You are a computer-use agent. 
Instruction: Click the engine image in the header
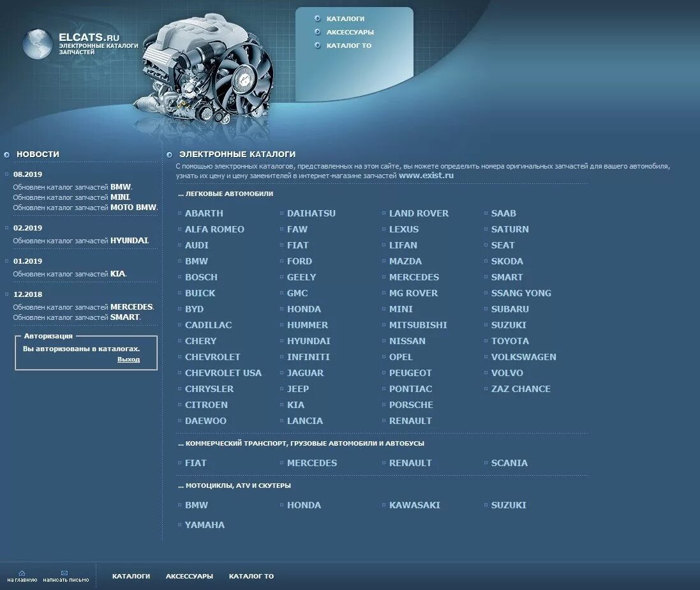[x=203, y=70]
